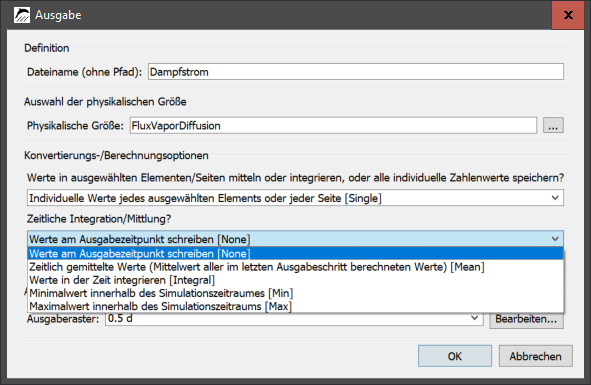
Task: Click the application icon in the Ausgabe title bar
Action: (x=21, y=15)
